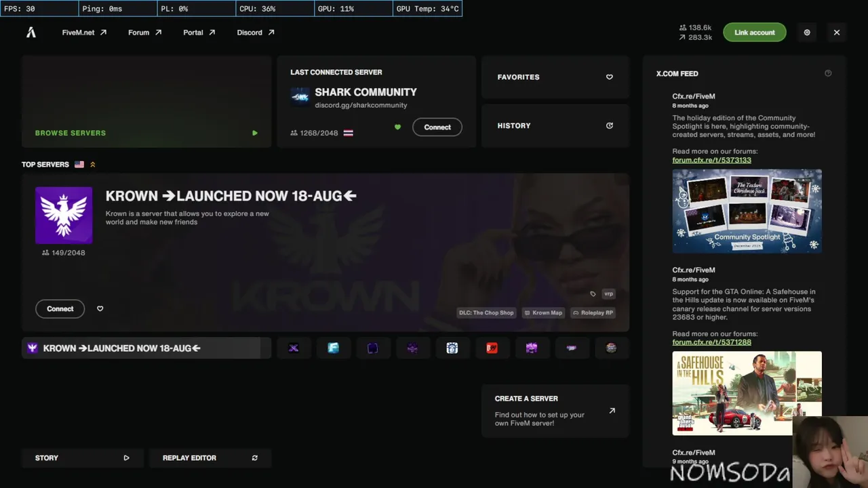The width and height of the screenshot is (868, 488).
Task: Open the Safehouse in the Hills image
Action: (x=747, y=393)
